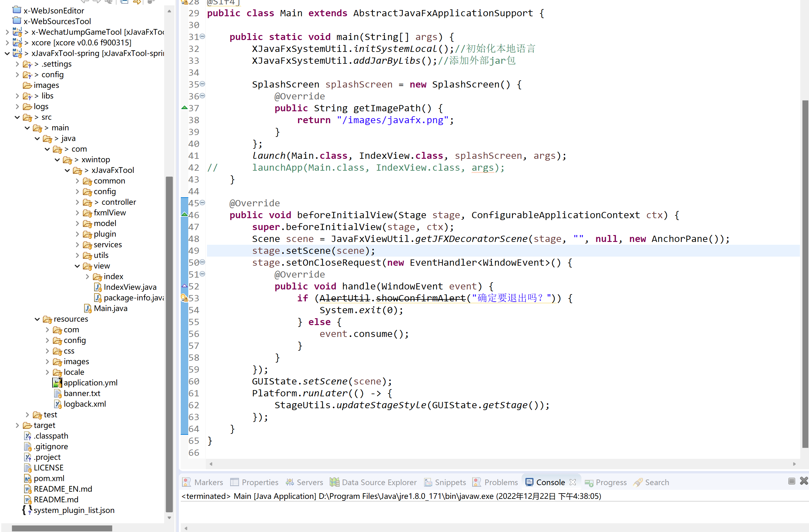Viewport: 809px width, 532px height.
Task: Collapse the handle method fold on line 51
Action: 203,274
